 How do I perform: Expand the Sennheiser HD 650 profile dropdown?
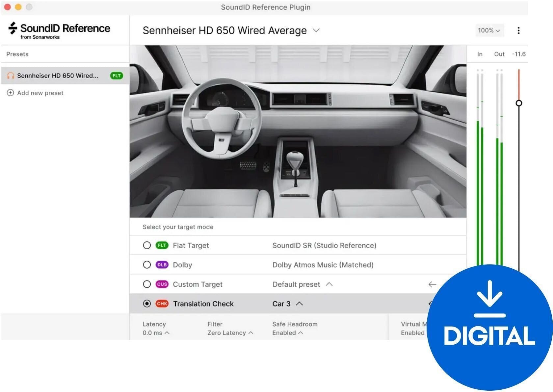pos(316,30)
